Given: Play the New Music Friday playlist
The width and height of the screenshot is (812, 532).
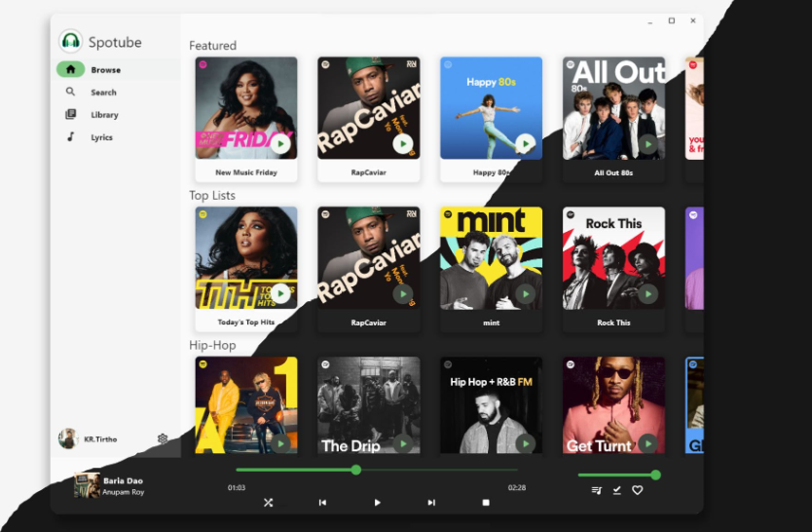Looking at the screenshot, I should coord(280,143).
